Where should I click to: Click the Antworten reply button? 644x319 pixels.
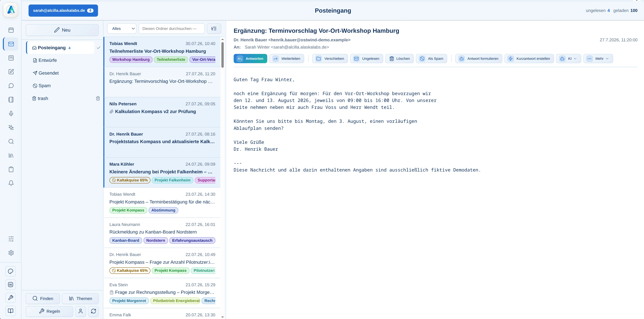(250, 59)
